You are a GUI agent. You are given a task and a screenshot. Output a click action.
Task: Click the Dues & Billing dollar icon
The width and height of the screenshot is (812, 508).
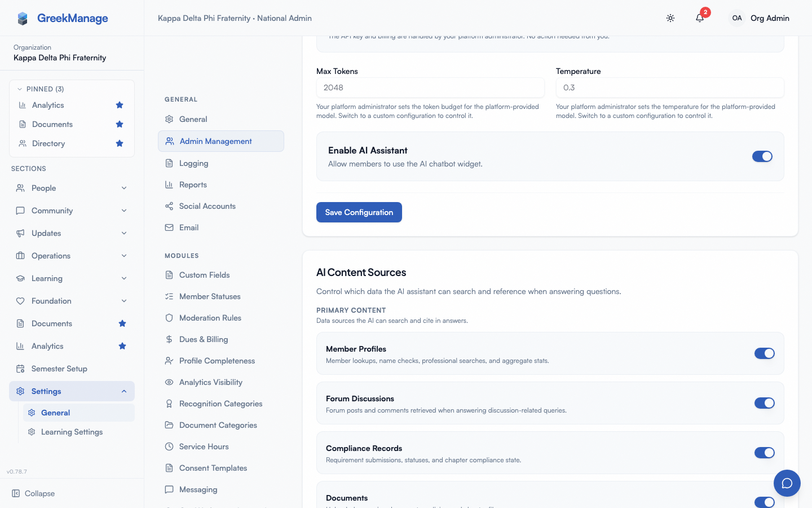click(x=169, y=339)
